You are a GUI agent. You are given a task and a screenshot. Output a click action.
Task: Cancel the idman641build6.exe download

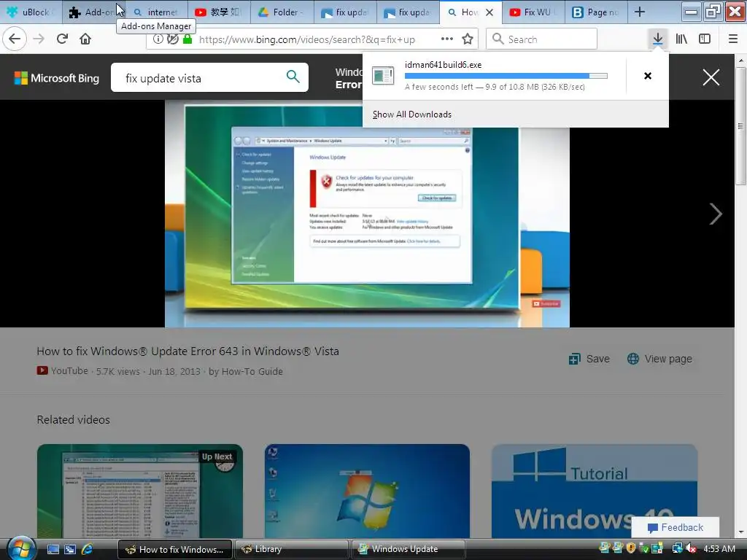tap(648, 76)
